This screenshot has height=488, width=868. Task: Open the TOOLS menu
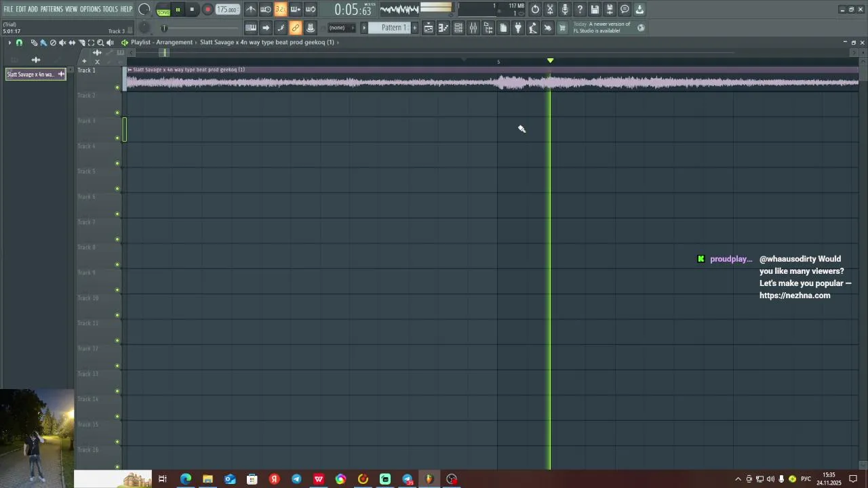[x=111, y=9]
